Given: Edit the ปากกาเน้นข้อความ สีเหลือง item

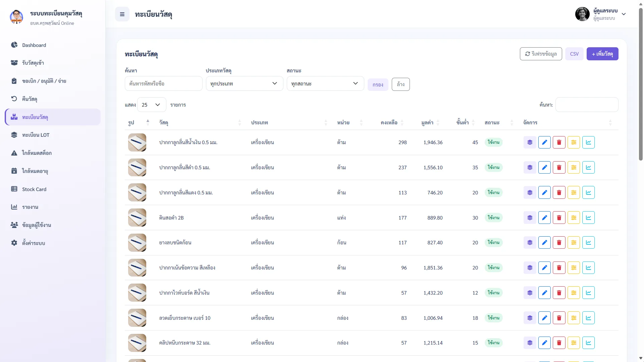Looking at the screenshot, I should coord(544,267).
